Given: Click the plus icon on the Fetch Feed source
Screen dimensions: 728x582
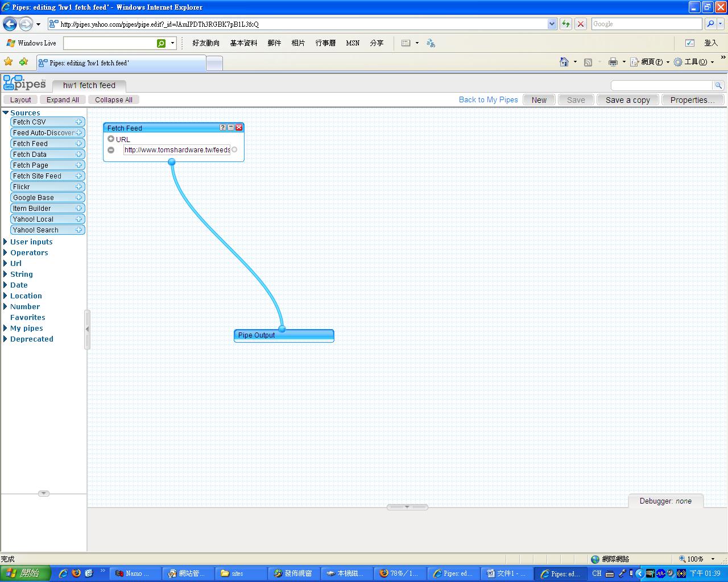Looking at the screenshot, I should [x=79, y=143].
